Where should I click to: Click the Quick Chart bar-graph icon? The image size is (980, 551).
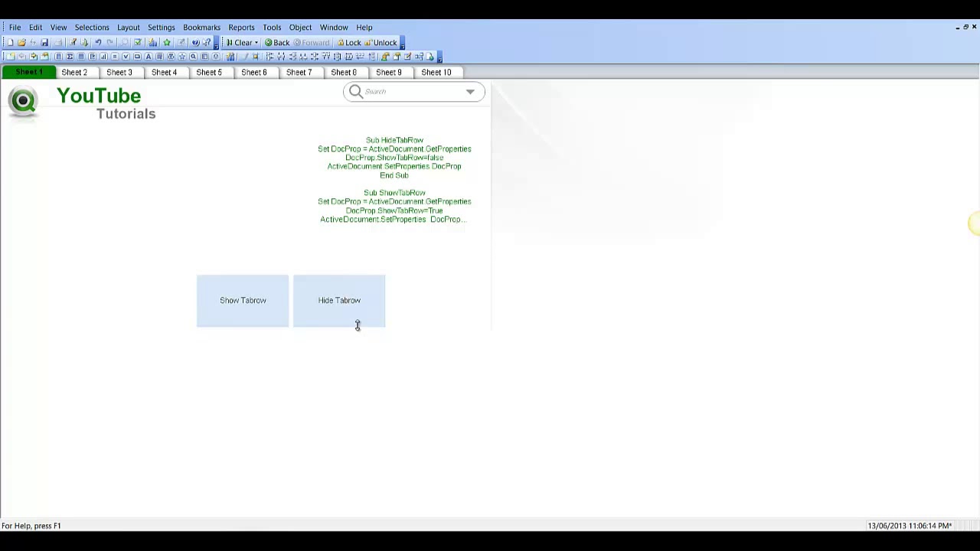[x=153, y=42]
